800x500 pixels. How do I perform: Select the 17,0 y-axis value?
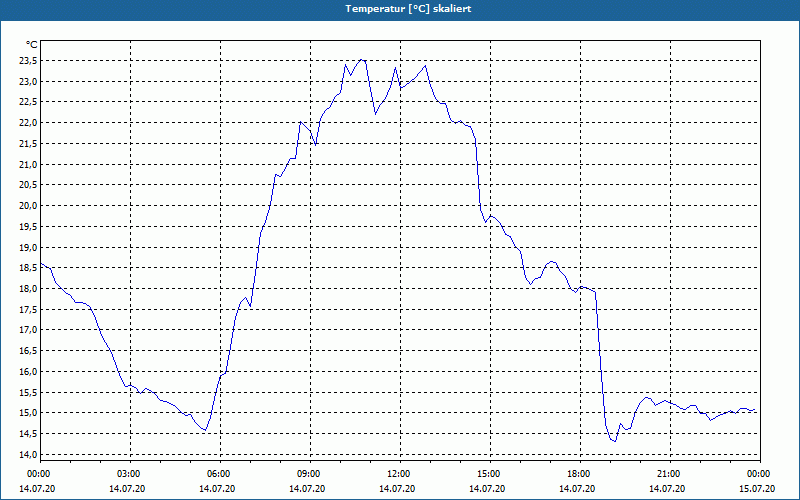pyautogui.click(x=28, y=330)
